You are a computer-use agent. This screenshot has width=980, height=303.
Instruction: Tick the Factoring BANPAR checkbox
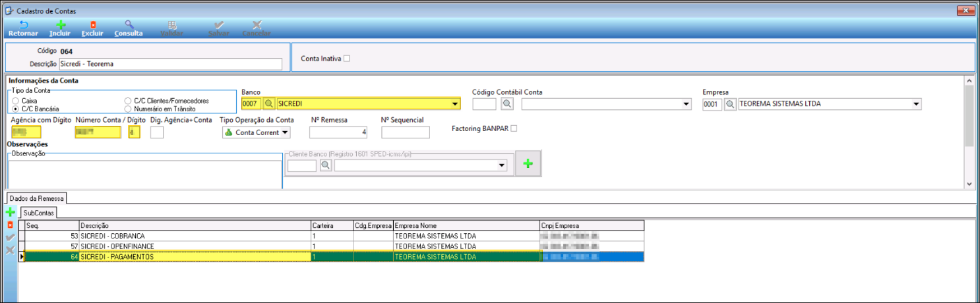(514, 128)
